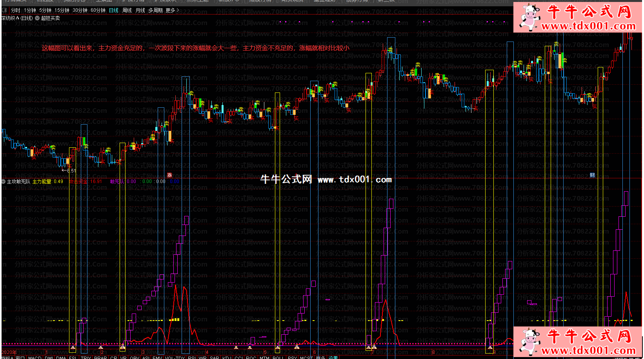Image resolution: width=644 pixels, height=359 pixels.
Task: Switch sub-chart to ASI indicator
Action: pyautogui.click(x=146, y=357)
